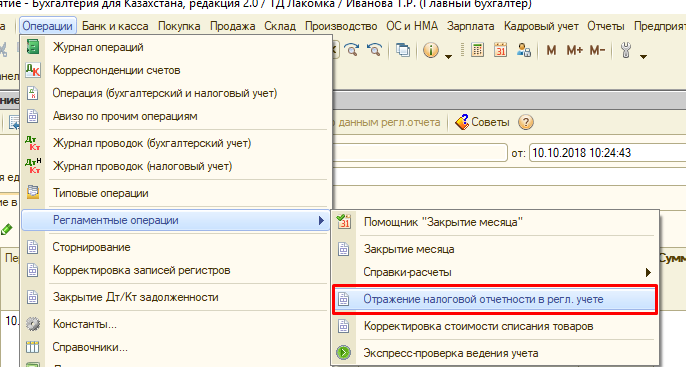Click green play icon beside Экспресс-проверка ведения учета
686x367 pixels.
point(344,353)
